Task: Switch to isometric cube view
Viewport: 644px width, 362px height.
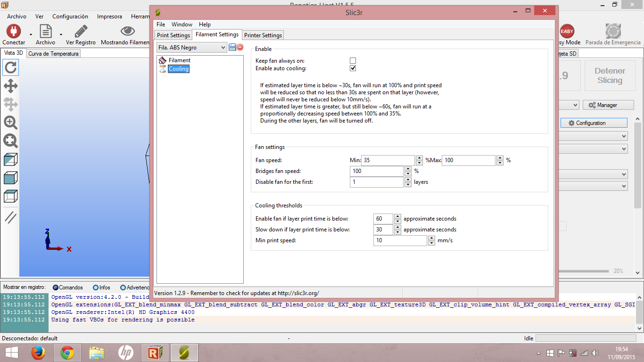Action: click(10, 159)
